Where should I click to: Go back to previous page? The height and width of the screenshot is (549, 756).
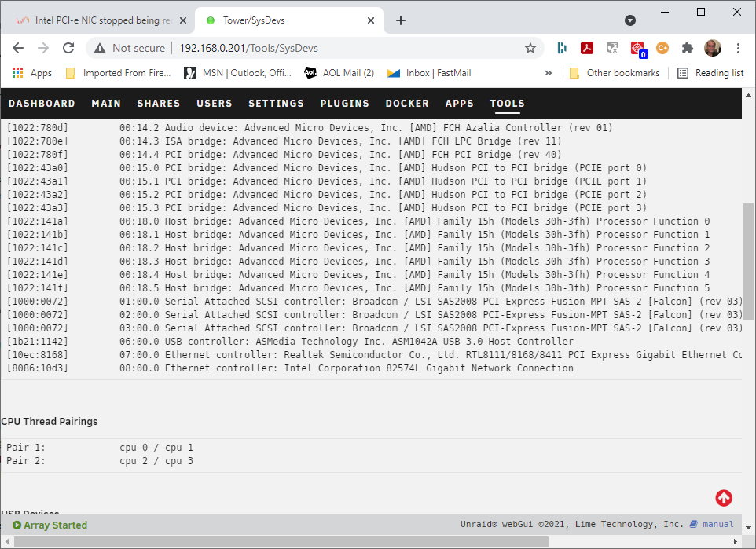[x=18, y=48]
